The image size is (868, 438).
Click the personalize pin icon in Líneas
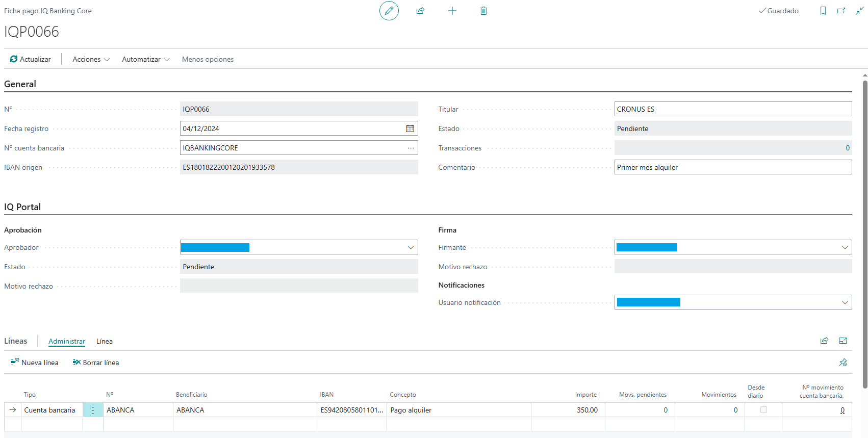coord(843,363)
